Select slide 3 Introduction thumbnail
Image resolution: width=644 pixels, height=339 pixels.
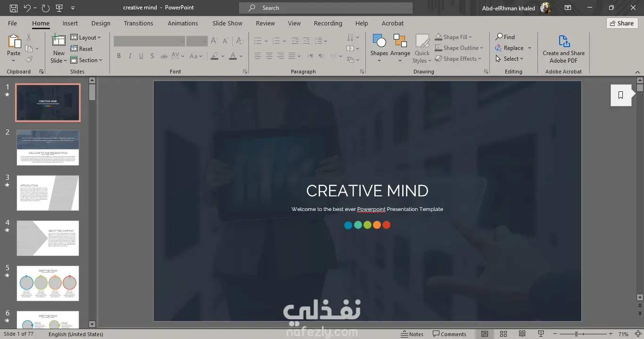(x=48, y=193)
